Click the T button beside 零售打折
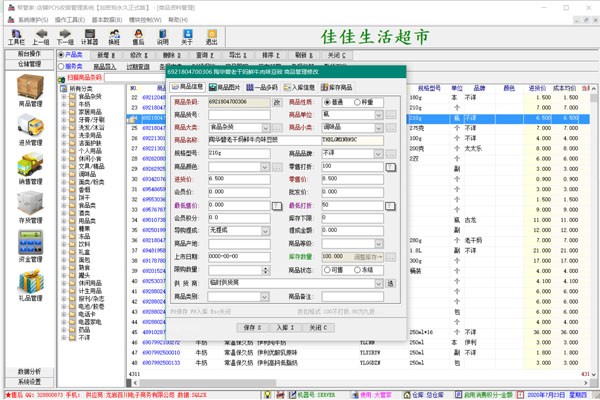 390,167
